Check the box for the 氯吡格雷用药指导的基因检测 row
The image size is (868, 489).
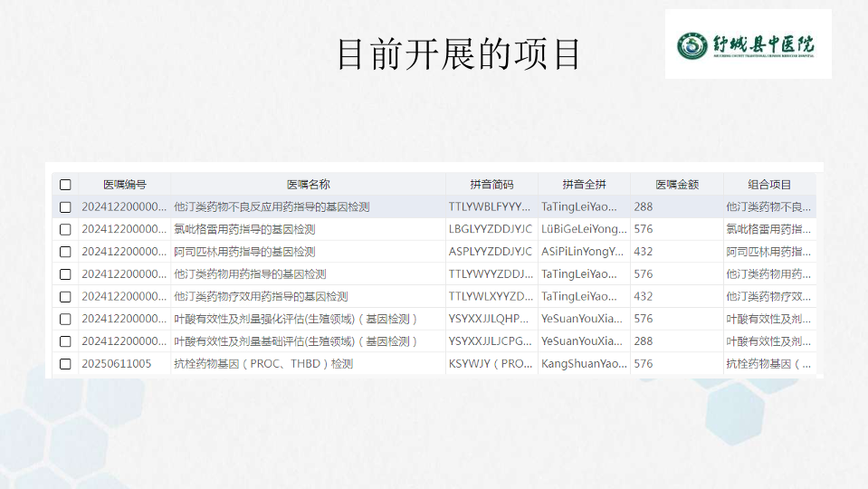(x=65, y=229)
